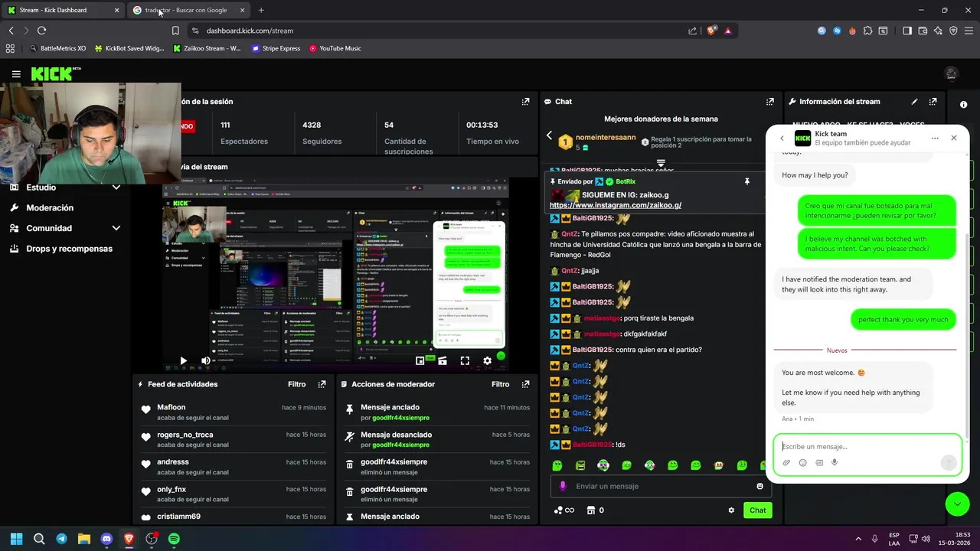Screen dimensions: 980x551
Task: Bookmark this page
Action: tap(175, 31)
